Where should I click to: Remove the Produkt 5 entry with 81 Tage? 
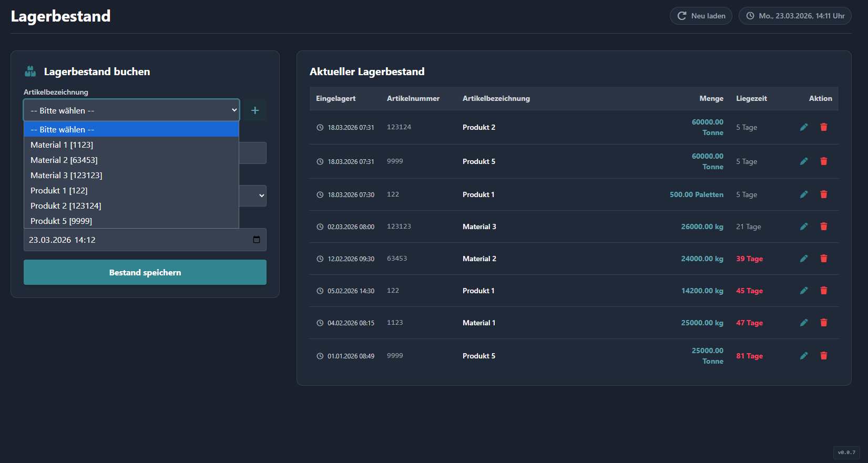click(x=823, y=356)
